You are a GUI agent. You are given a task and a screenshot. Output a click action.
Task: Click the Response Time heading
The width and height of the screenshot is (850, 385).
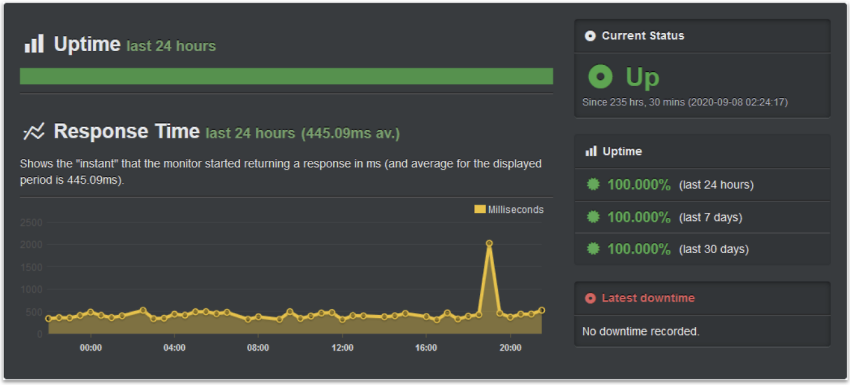tap(127, 131)
